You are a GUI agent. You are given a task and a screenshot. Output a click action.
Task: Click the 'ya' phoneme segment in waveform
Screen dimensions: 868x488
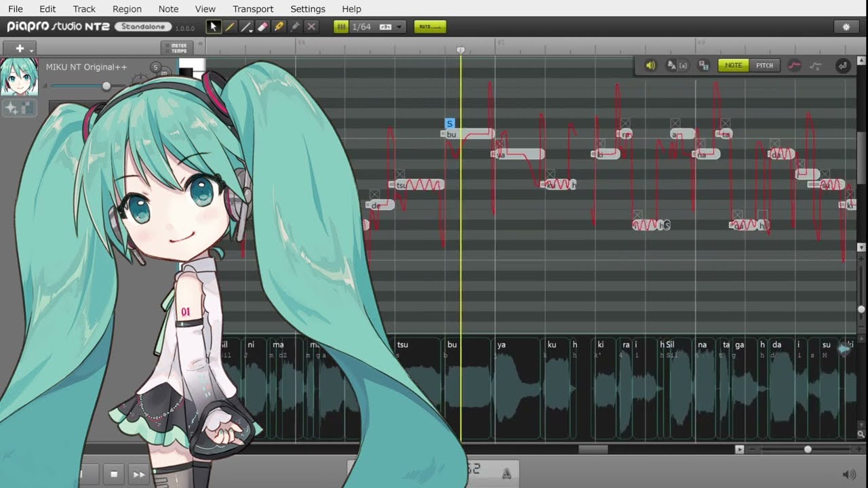coord(517,388)
